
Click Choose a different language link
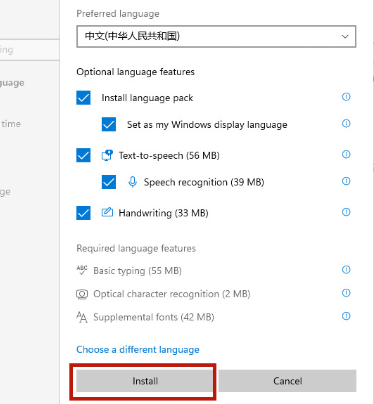pyautogui.click(x=138, y=350)
